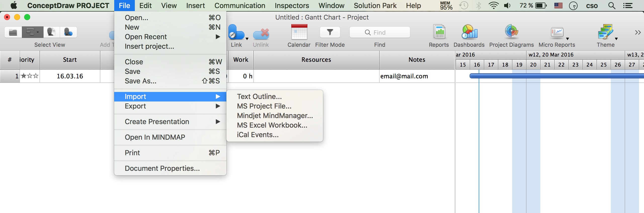Click the Unlink tasks toolbar icon
The width and height of the screenshot is (644, 213).
coord(261,34)
